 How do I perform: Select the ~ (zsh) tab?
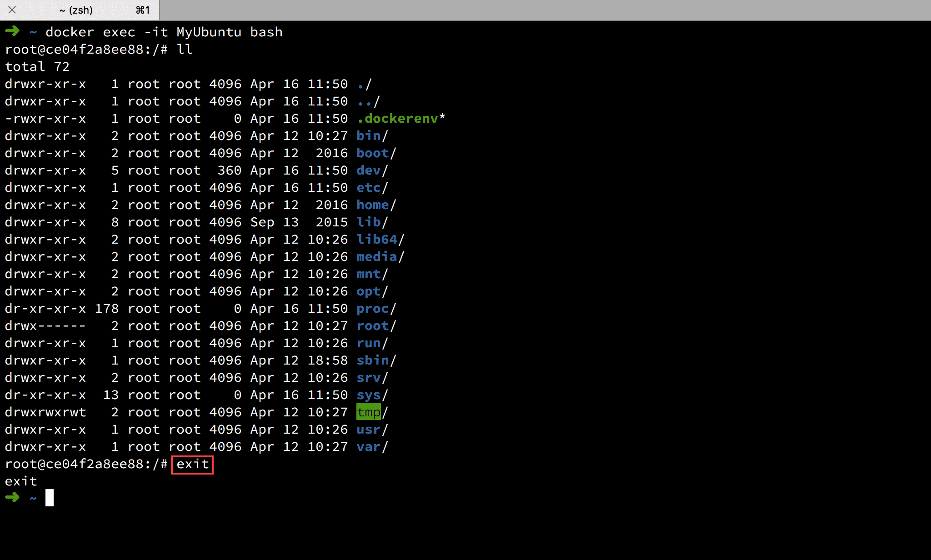click(80, 10)
